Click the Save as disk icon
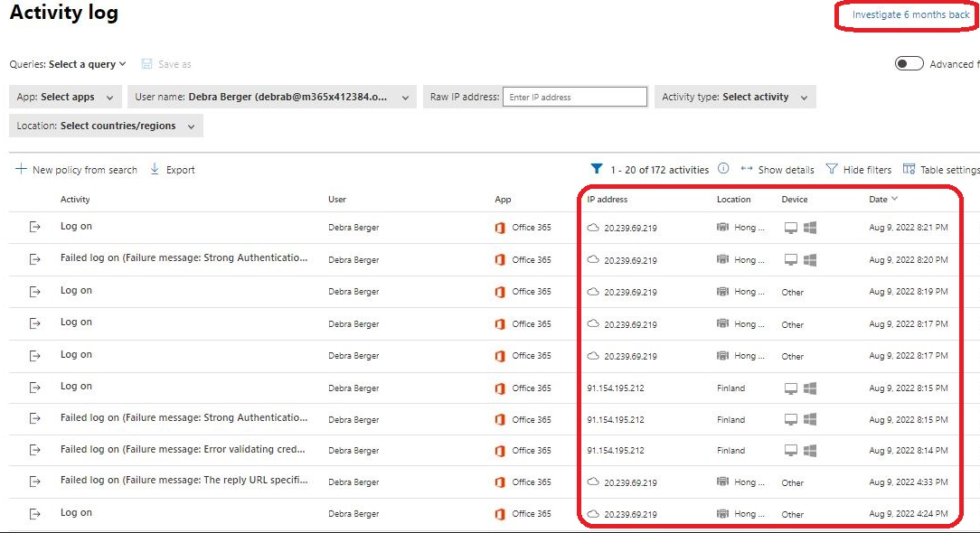Viewport: 980px width, 533px height. (146, 64)
